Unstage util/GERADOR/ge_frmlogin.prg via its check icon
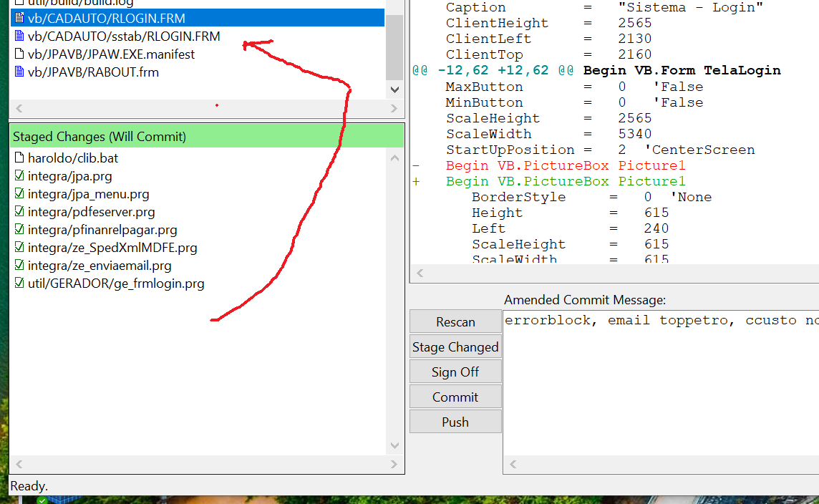Screen dimensions: 819x504 (19, 283)
